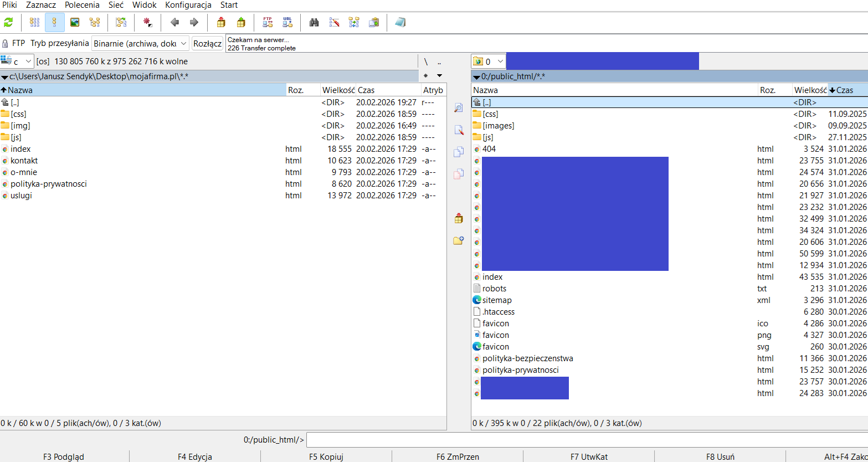Open transfer mode dropdown Binarnie

pos(140,43)
